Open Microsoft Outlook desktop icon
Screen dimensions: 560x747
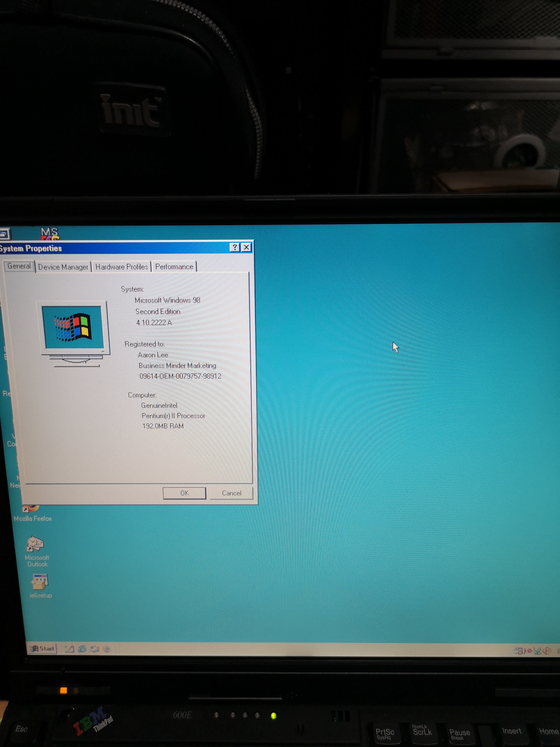click(x=36, y=552)
